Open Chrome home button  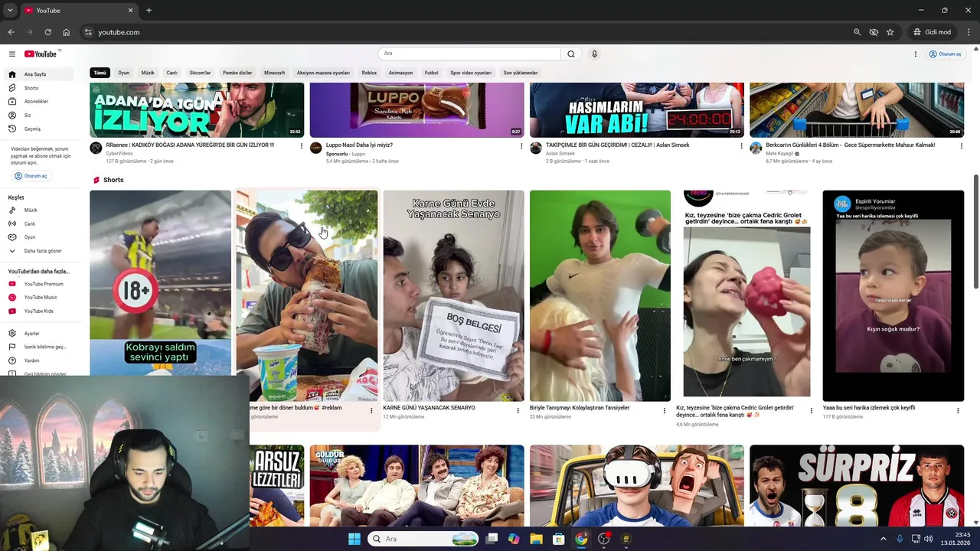66,32
